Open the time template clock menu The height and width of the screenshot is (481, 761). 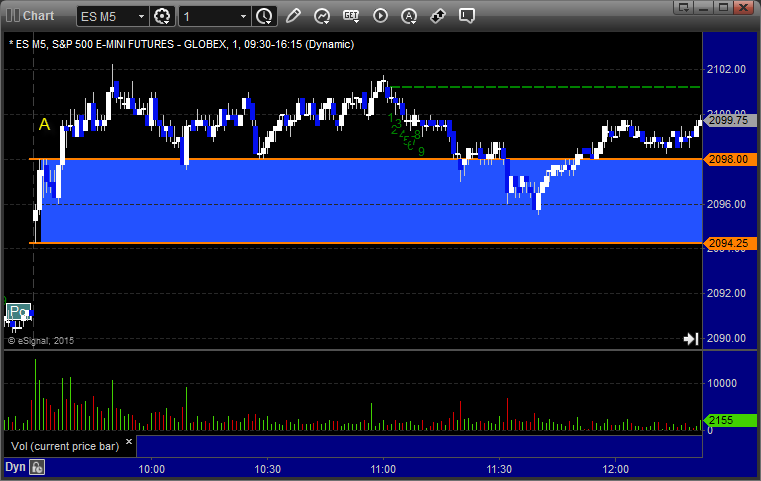(265, 17)
